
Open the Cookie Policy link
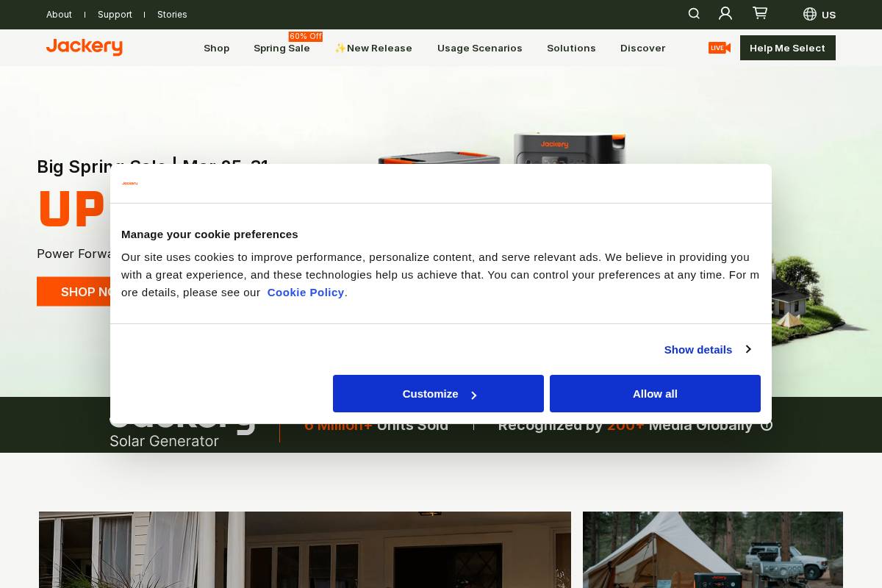point(306,292)
